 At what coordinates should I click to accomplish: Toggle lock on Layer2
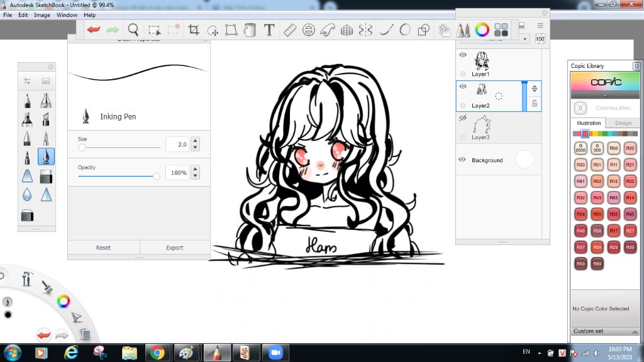(535, 104)
